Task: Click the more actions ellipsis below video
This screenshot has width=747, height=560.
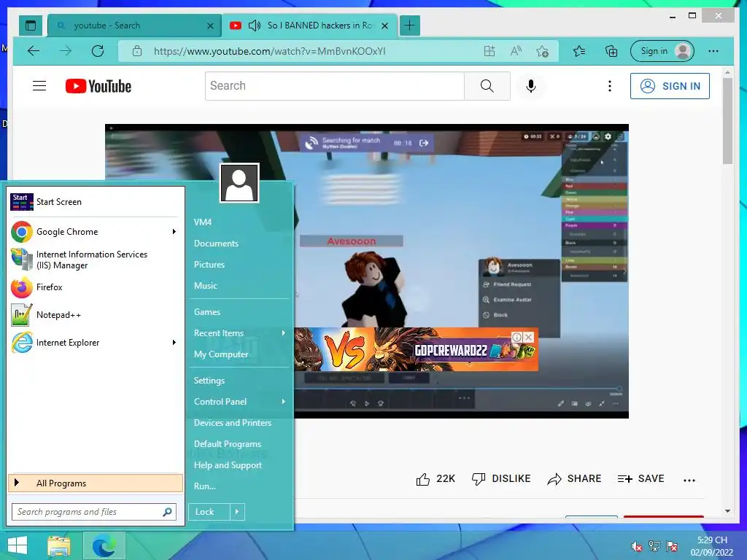Action: 689,480
